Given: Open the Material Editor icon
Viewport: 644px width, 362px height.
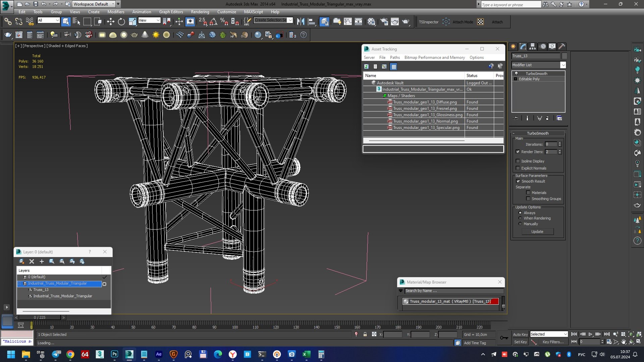Looking at the screenshot, I should 371,22.
